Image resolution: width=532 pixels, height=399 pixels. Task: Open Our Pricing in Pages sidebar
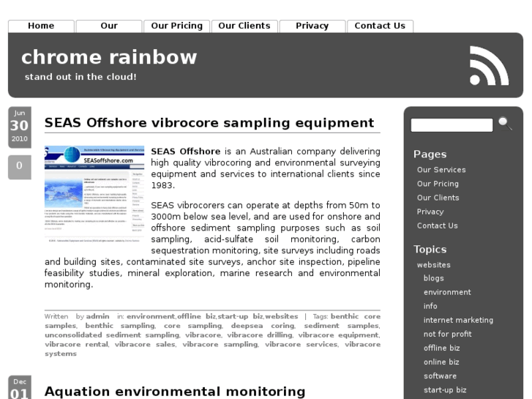coord(438,184)
